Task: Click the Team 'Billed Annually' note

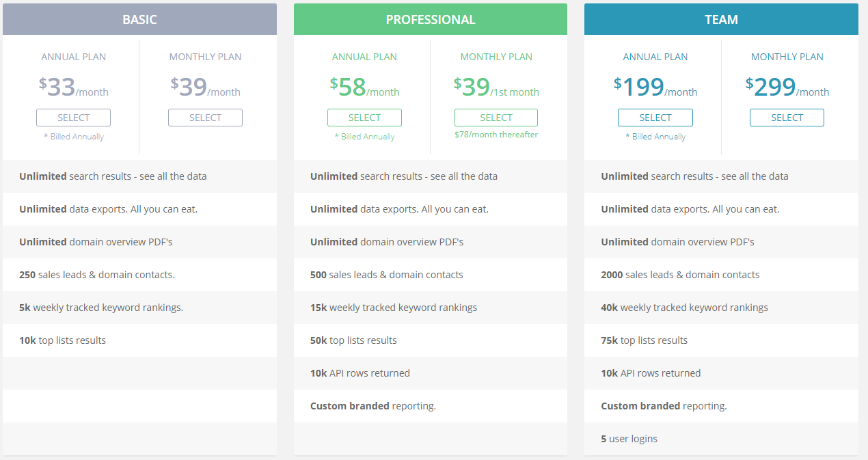Action: pos(655,137)
